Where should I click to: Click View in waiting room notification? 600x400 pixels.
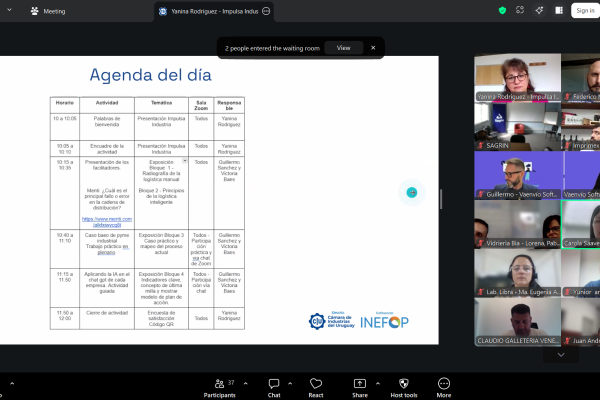tap(343, 47)
